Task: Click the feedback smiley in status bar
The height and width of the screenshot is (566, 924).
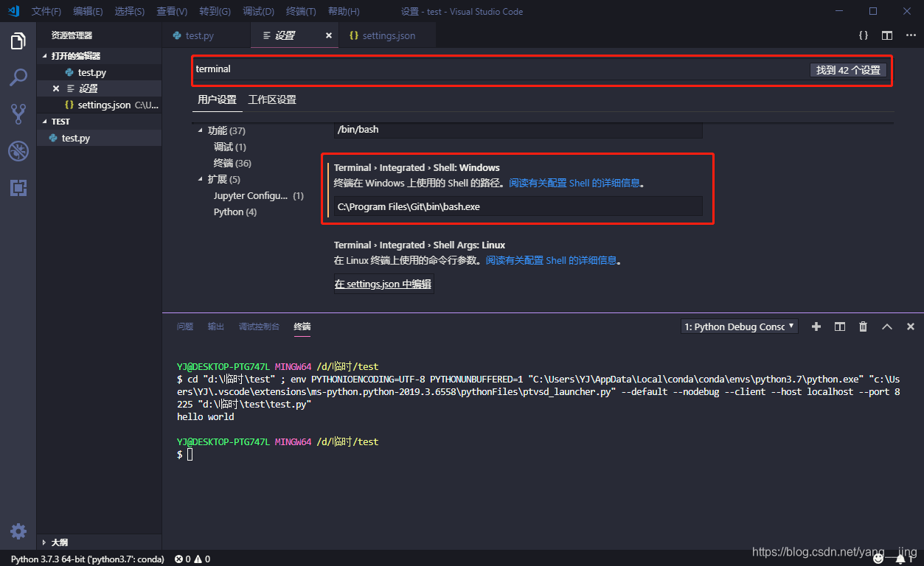Action: click(x=878, y=559)
